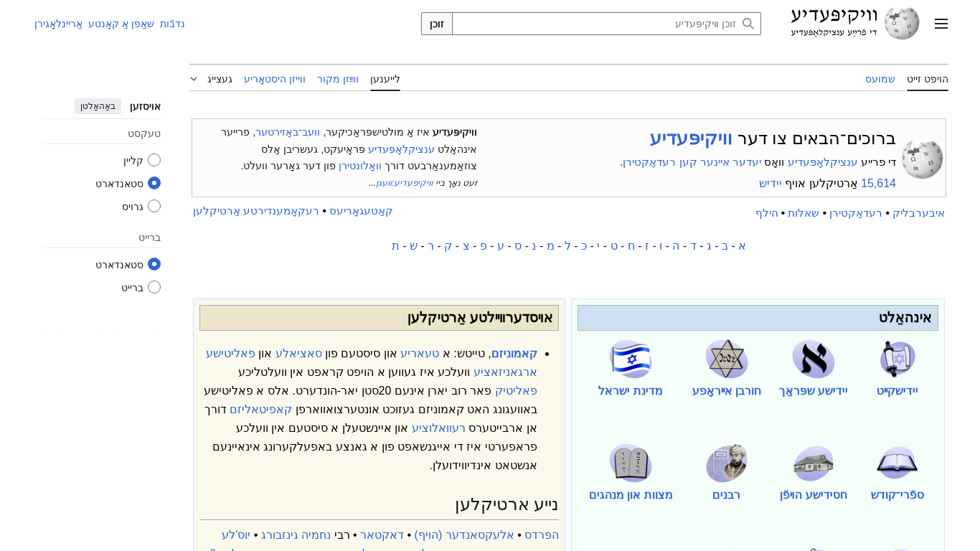Image resolution: width=980 pixels, height=551 pixels.
Task: Jump to letter ת in alphabet index
Action: tap(395, 245)
